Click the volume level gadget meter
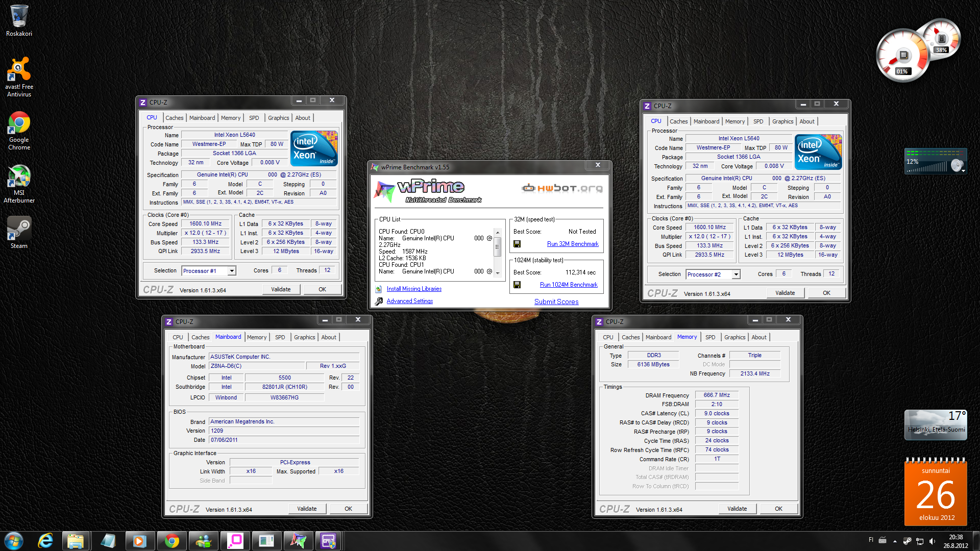Image resolution: width=980 pixels, height=551 pixels. (x=935, y=161)
